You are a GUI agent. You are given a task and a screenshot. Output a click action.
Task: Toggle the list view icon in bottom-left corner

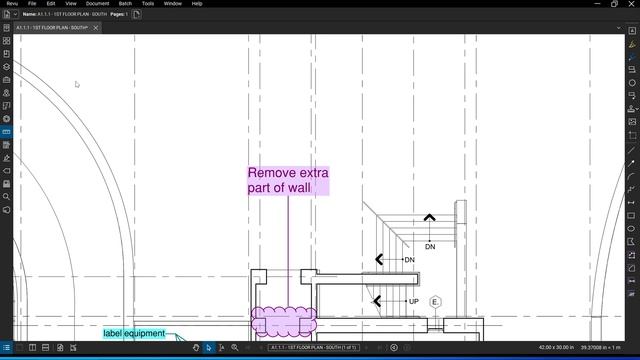tap(6, 348)
